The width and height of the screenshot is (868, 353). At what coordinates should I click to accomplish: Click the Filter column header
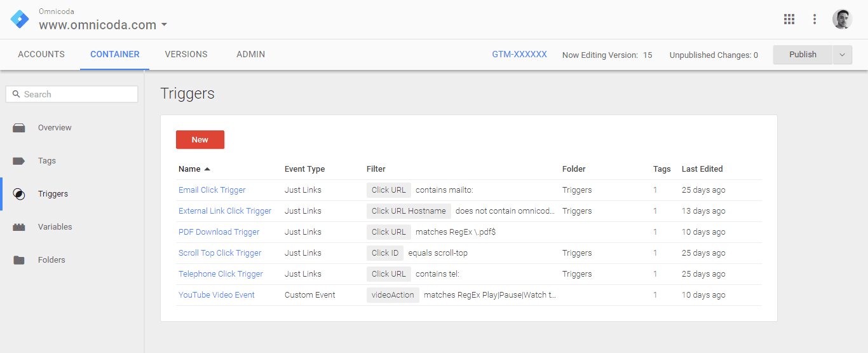click(x=376, y=169)
